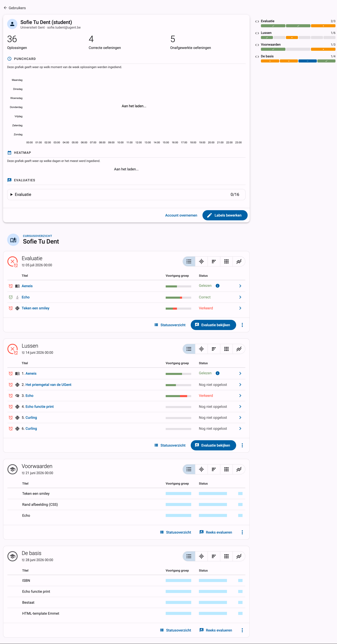Screen dimensions: 337x644
Task: Click the user avatar beside Sofie Tu Dent (student)
Action: coord(12,24)
